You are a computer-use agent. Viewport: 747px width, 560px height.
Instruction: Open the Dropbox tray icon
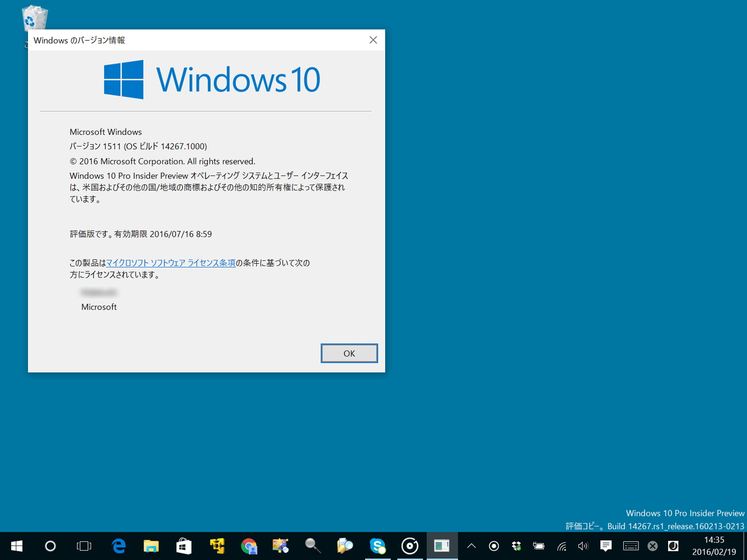(x=516, y=546)
